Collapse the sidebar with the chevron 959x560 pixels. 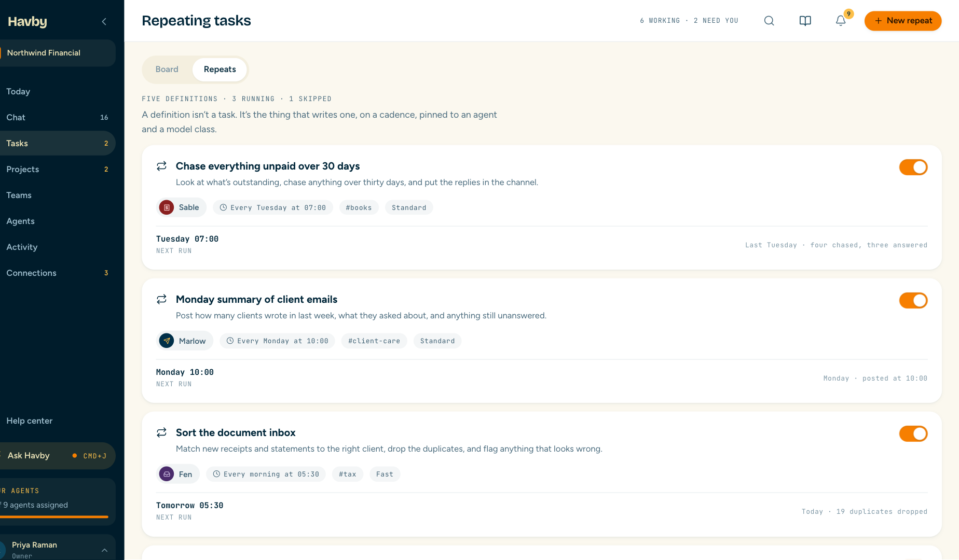(104, 21)
